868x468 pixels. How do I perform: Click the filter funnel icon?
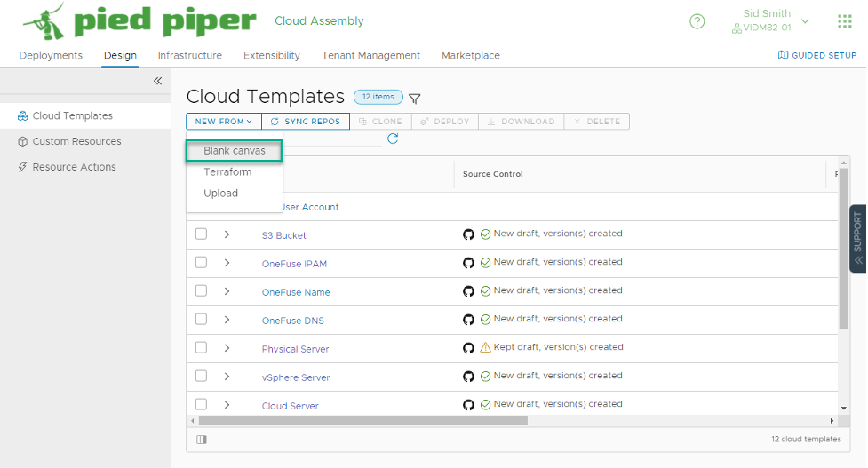415,99
